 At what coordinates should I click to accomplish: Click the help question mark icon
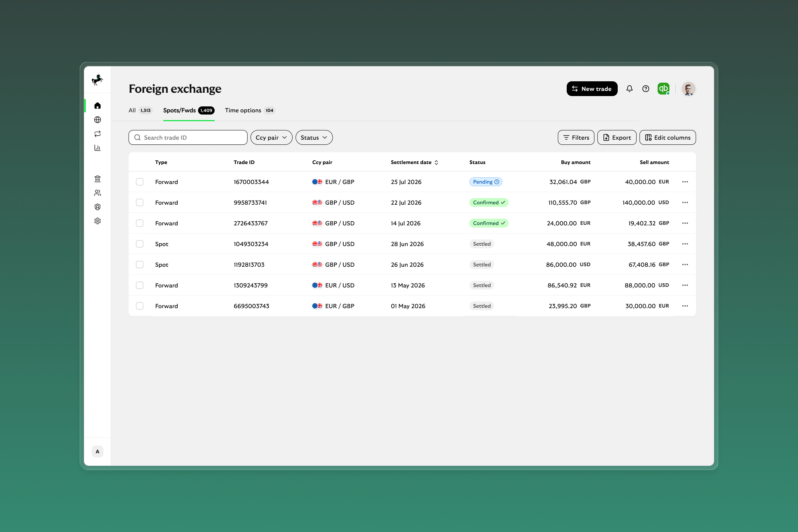point(645,89)
